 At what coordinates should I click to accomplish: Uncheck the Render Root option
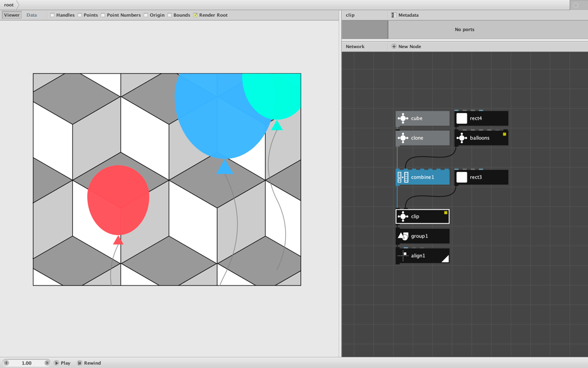click(195, 15)
